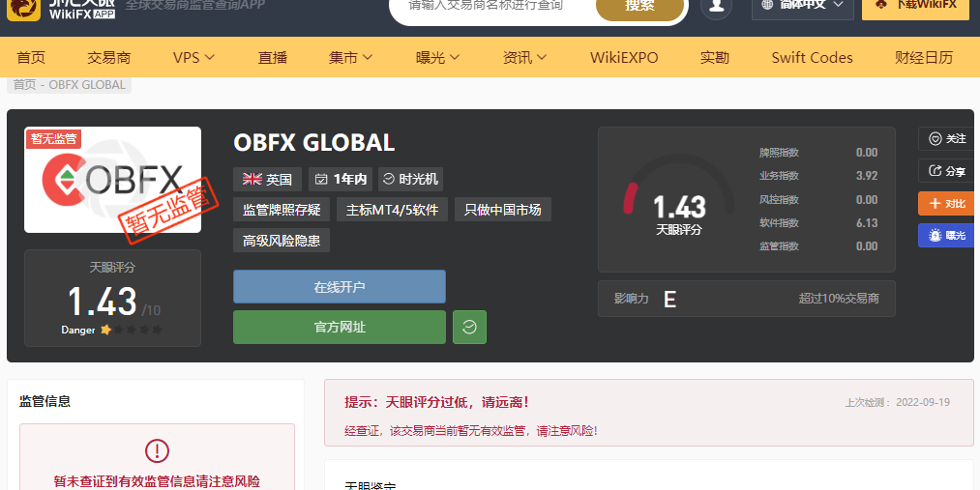This screenshot has width=980, height=490.
Task: Select the 牌照指数 0.00 row
Action: coord(818,153)
